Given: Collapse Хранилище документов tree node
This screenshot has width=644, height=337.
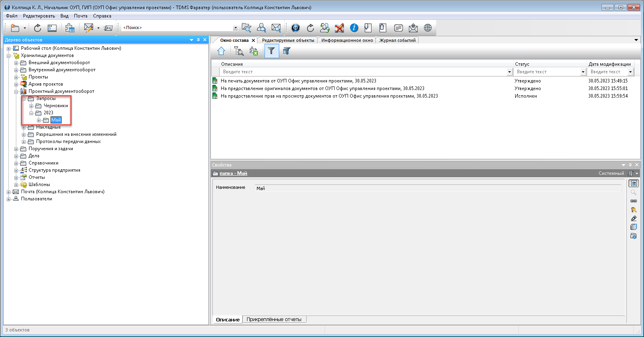Looking at the screenshot, I should point(8,56).
